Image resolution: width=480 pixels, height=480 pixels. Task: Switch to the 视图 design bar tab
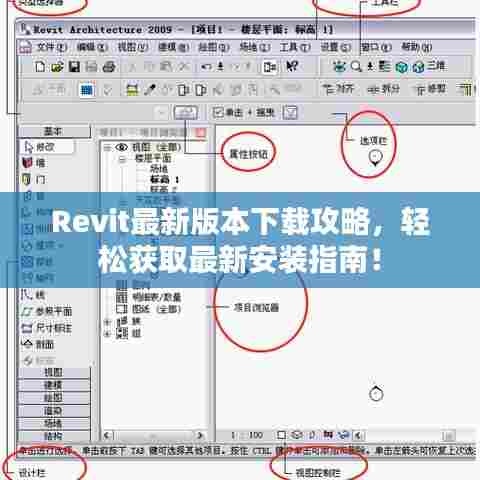53,372
